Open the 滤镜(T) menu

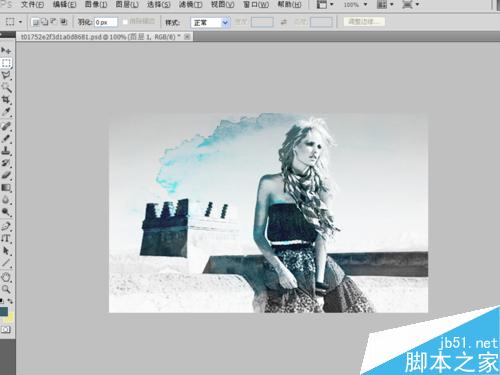[190, 5]
